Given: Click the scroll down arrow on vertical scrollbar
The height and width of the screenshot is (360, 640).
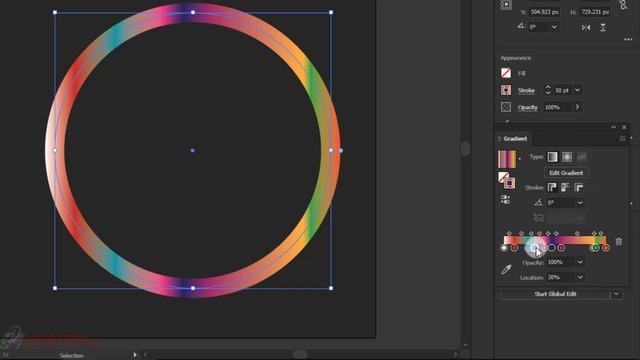Looking at the screenshot, I should pos(465,345).
